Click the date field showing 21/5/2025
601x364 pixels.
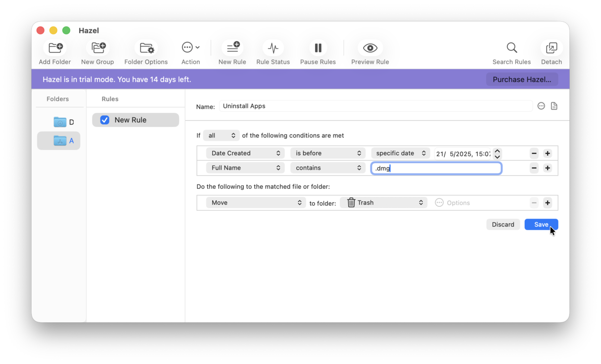(x=463, y=154)
